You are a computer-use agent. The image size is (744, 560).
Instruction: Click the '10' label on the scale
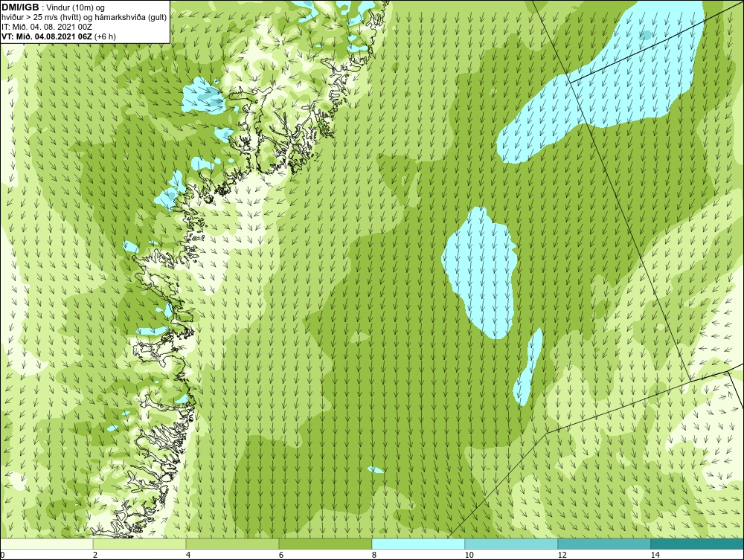(469, 556)
